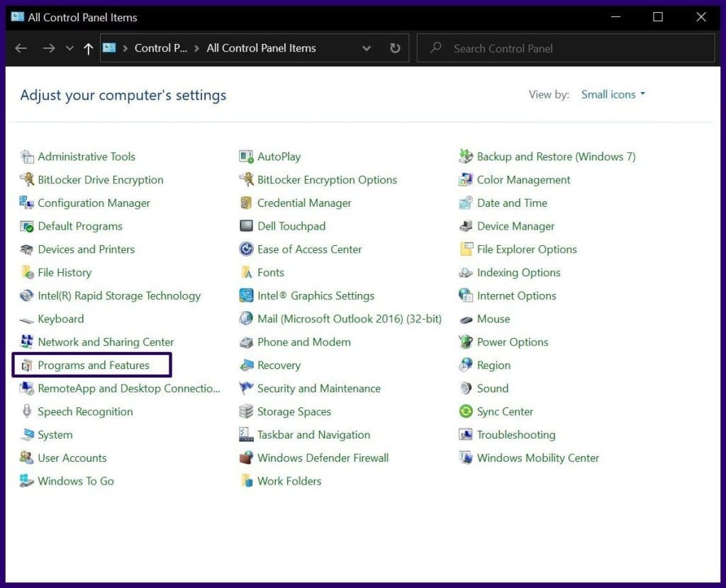The image size is (726, 588).
Task: Open the Sound settings item
Action: pyautogui.click(x=493, y=388)
